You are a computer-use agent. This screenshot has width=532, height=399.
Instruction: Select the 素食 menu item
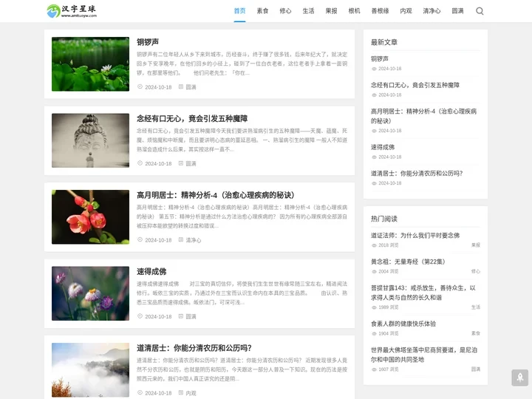(262, 11)
